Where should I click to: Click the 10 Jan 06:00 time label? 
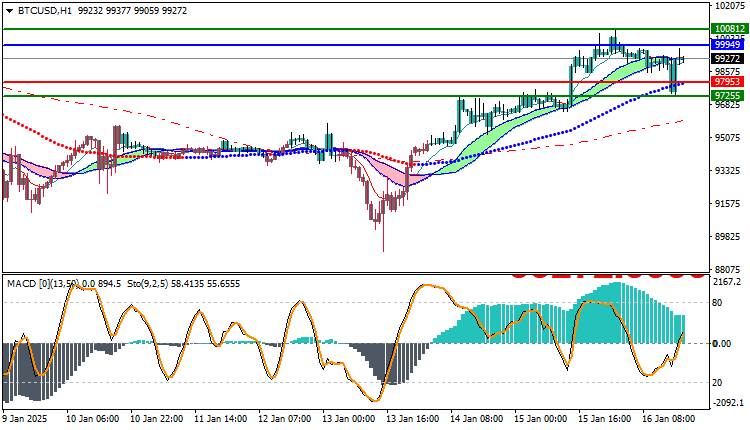pyautogui.click(x=93, y=419)
